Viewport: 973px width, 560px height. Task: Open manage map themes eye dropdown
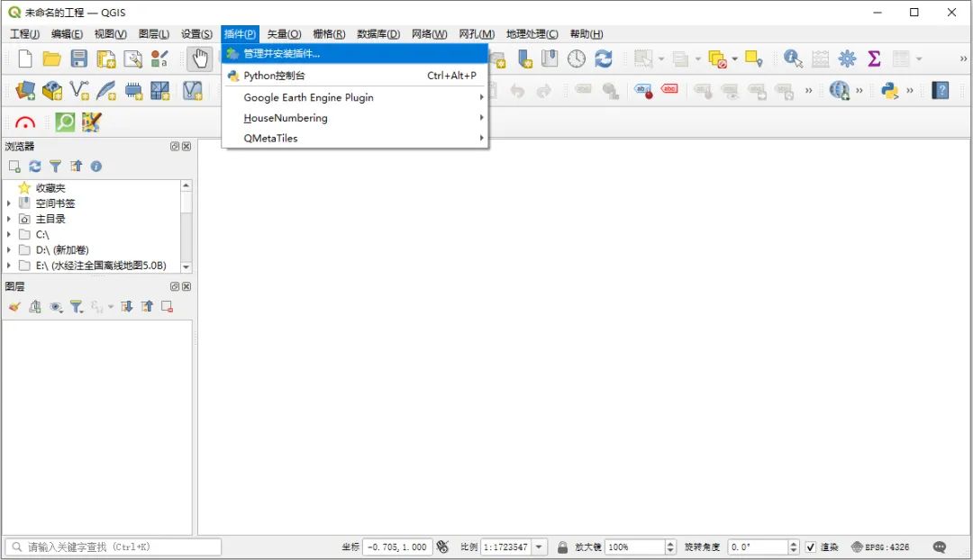[56, 307]
